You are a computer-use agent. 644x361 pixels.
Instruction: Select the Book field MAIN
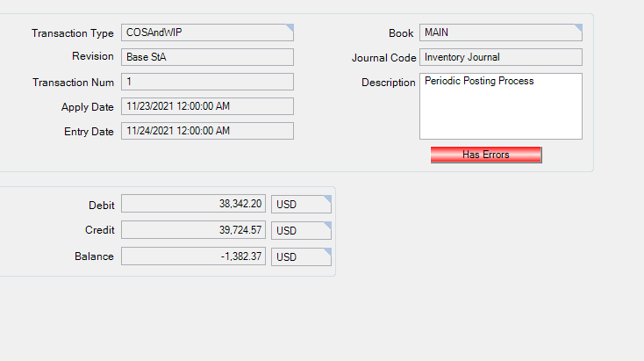[x=501, y=32]
